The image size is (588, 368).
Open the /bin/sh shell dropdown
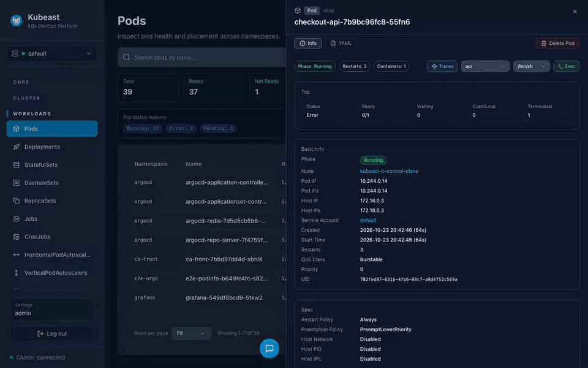click(532, 66)
